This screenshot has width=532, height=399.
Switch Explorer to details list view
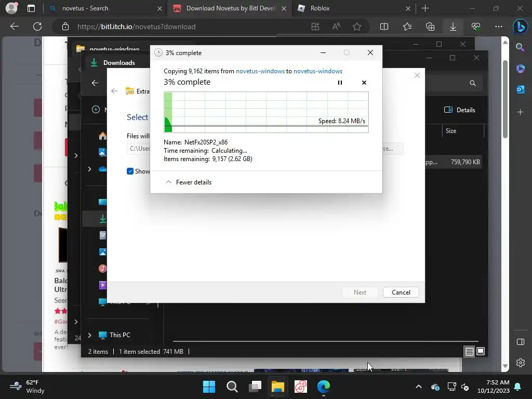click(469, 352)
